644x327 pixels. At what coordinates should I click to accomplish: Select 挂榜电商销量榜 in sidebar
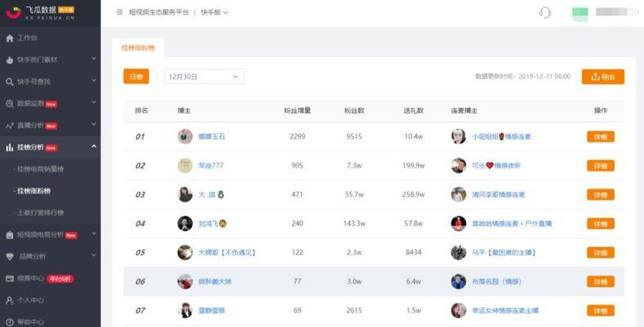(40, 169)
